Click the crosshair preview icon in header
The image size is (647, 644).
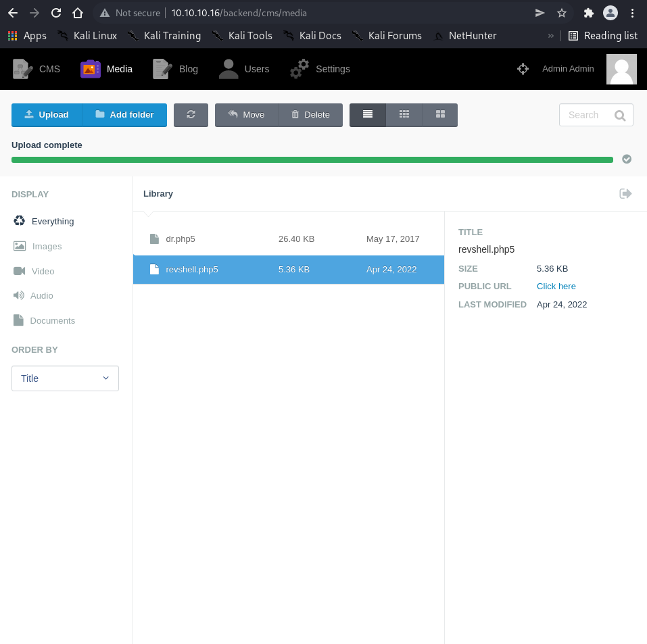coord(523,69)
